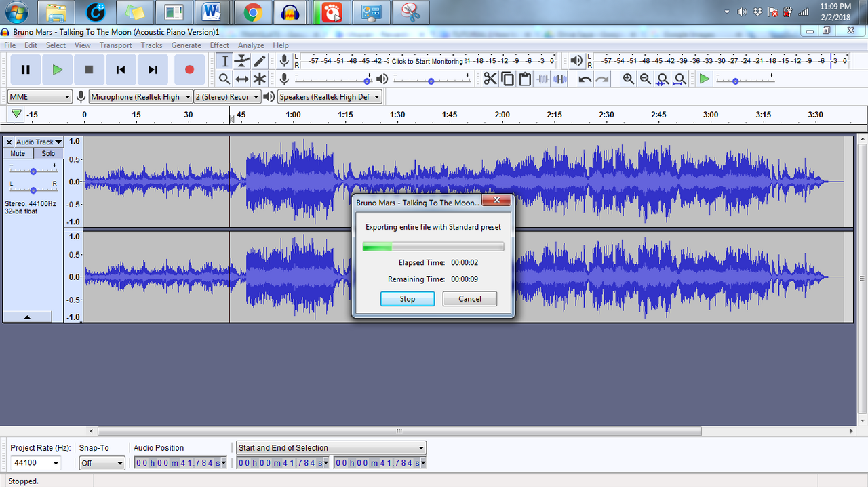868x488 pixels.
Task: Toggle Solo on the Audio Track
Action: click(48, 153)
